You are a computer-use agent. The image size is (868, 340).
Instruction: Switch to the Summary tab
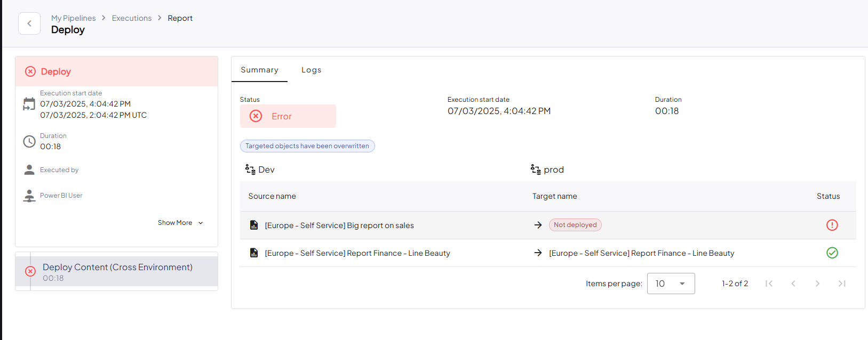259,70
